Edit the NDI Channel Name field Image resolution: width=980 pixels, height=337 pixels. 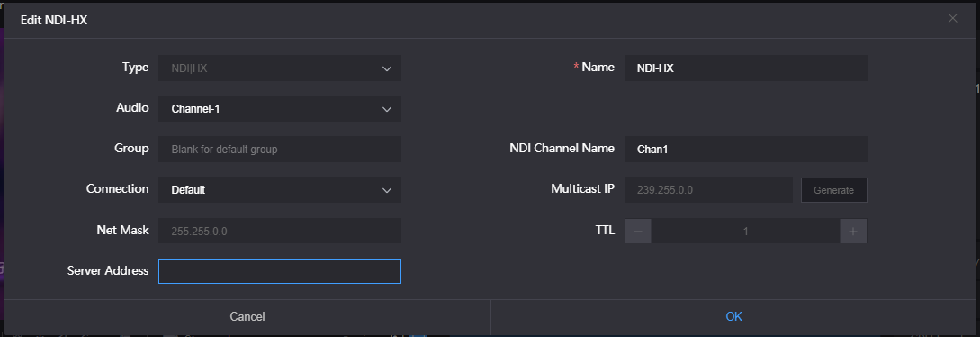click(746, 150)
